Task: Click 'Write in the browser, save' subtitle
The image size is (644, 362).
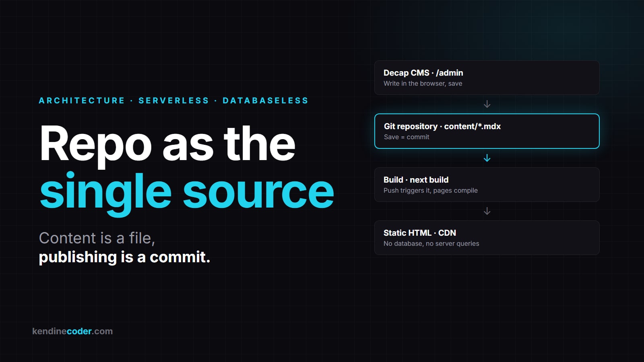Action: [x=423, y=84]
